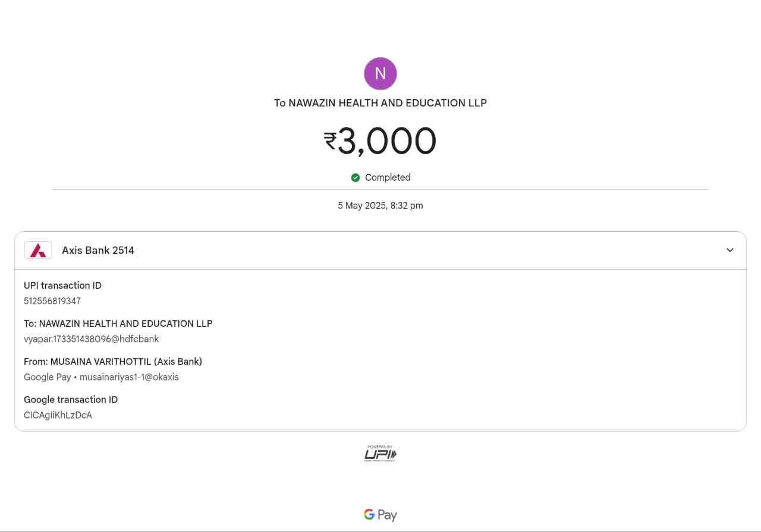This screenshot has height=532, width=761.
Task: Select the Google transaction code CICAgIiKhLzDcA
Action: (58, 415)
